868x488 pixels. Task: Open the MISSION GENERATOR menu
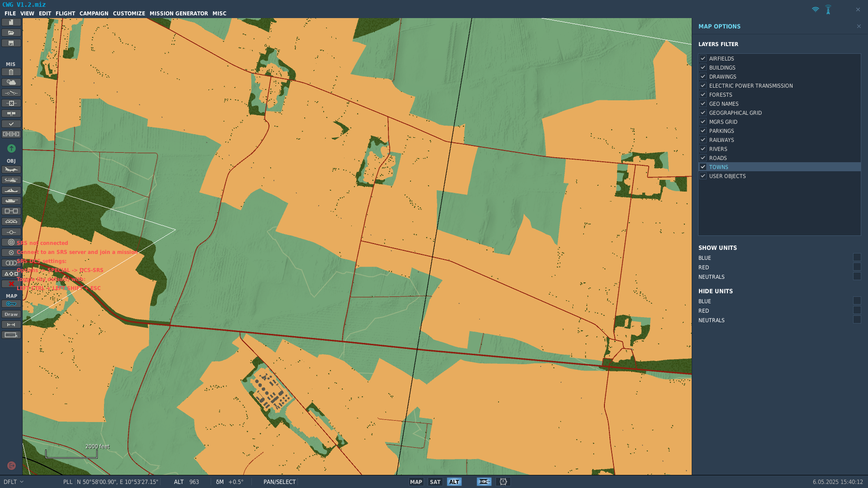(179, 14)
